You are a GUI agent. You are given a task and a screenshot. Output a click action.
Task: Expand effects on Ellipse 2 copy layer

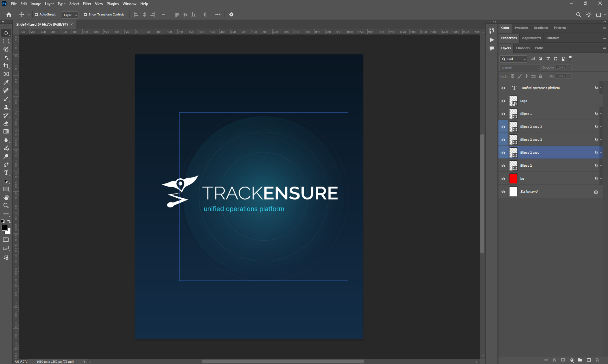click(601, 153)
